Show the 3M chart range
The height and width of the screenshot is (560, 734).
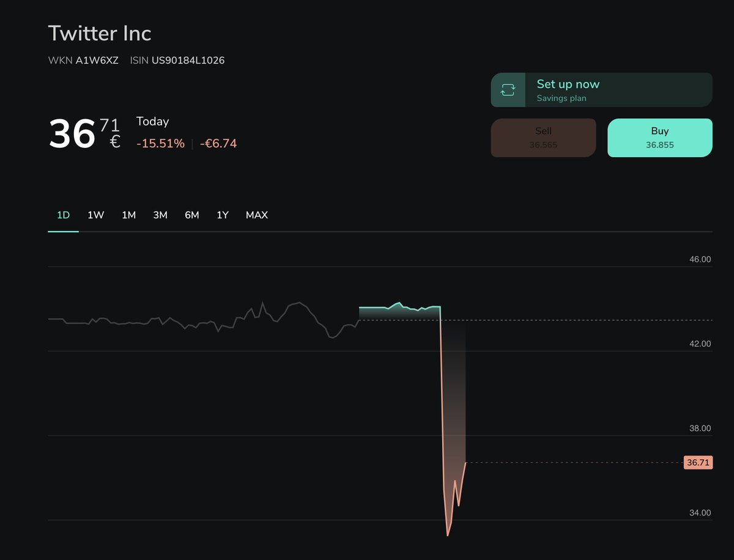coord(160,215)
